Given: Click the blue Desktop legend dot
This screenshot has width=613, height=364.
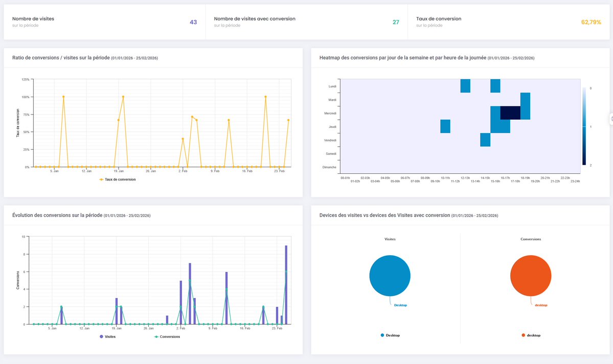Looking at the screenshot, I should (x=382, y=335).
